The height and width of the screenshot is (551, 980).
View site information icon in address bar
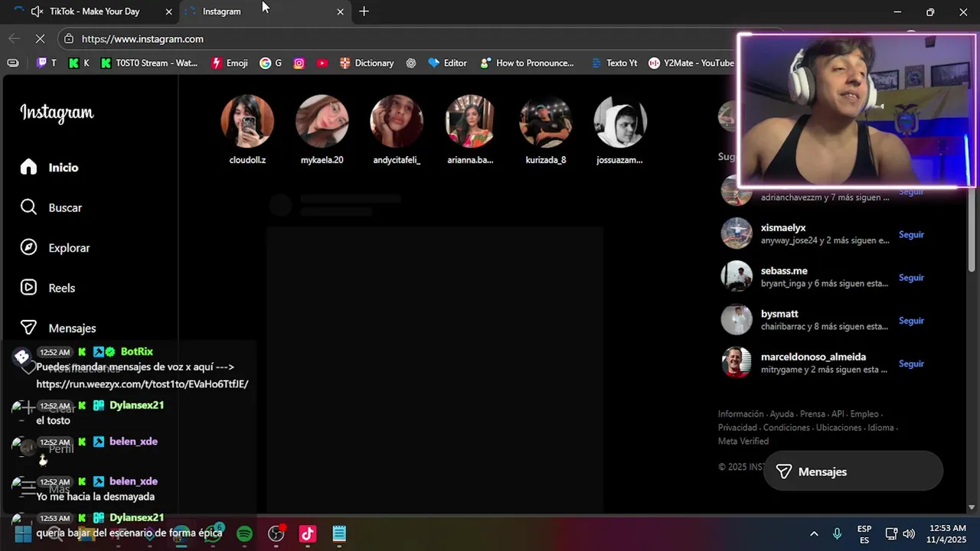pos(69,39)
